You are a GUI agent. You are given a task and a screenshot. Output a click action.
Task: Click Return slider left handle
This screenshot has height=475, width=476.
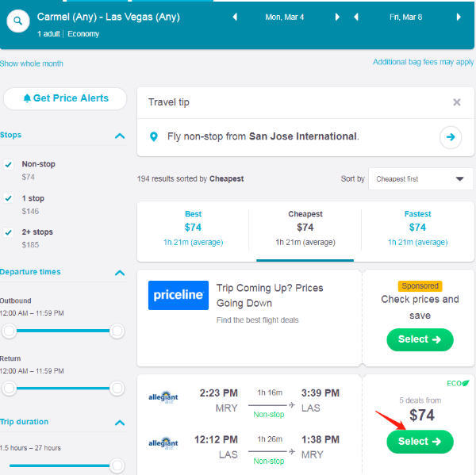pyautogui.click(x=9, y=388)
